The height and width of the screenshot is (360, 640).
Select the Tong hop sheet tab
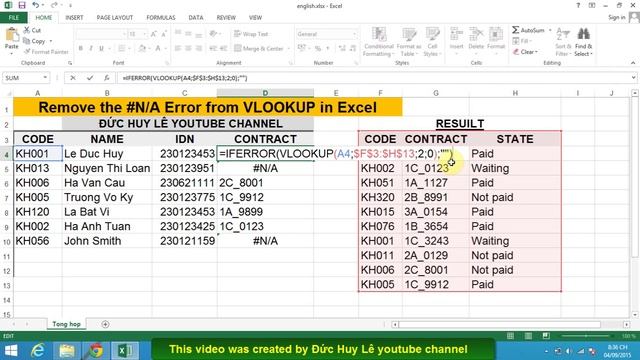pos(67,324)
